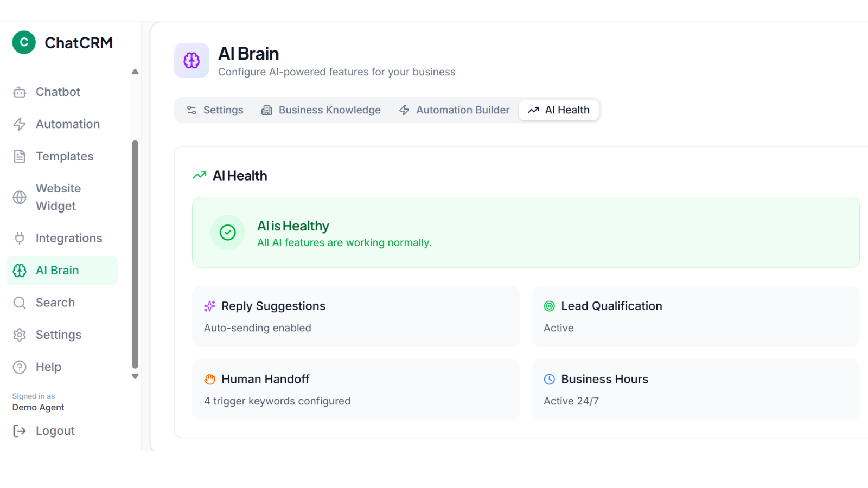868x488 pixels.
Task: Click the green checkmark in the healthy banner
Action: pos(228,232)
